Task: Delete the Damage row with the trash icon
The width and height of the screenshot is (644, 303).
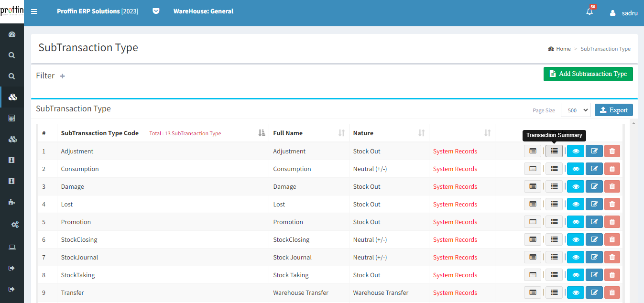Action: click(x=612, y=186)
